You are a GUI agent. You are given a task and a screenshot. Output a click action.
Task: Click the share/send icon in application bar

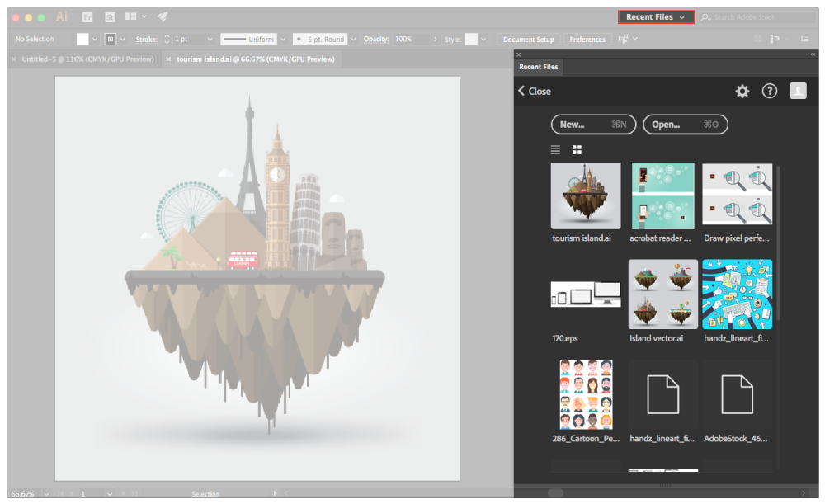pos(162,15)
